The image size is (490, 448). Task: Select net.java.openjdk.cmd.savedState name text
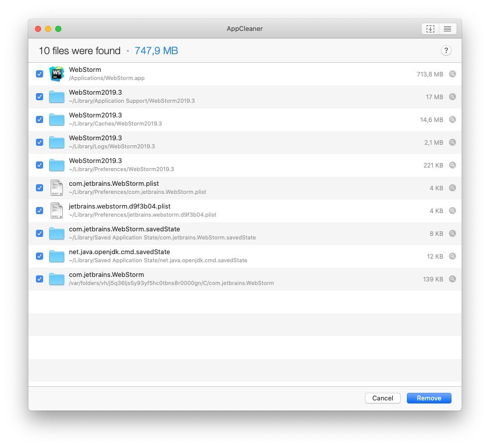pos(120,252)
